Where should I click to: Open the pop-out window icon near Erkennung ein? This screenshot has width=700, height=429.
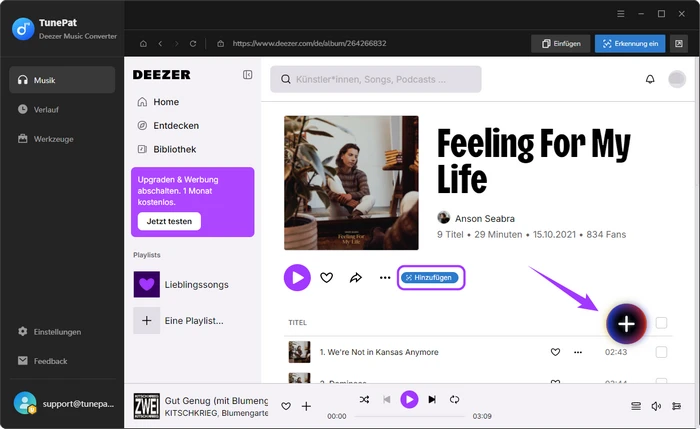click(679, 44)
